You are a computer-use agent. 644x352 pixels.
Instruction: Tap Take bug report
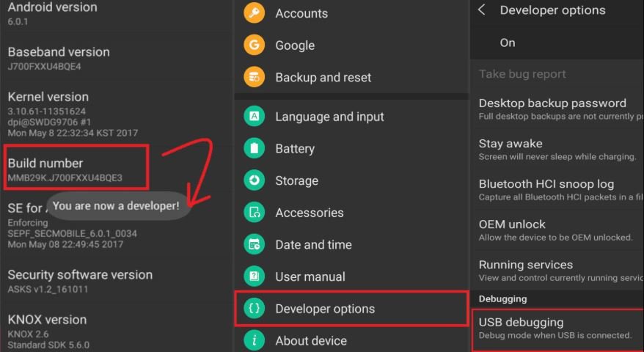[x=557, y=74]
